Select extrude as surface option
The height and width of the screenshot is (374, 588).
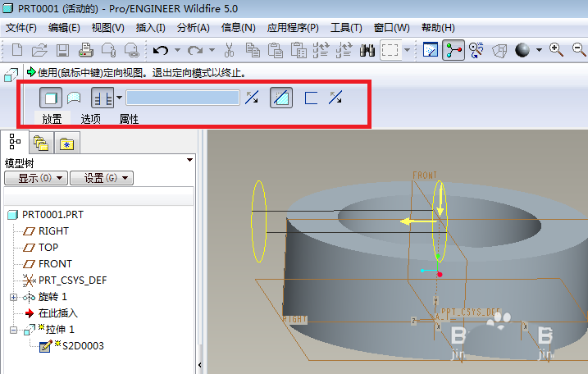[x=74, y=98]
